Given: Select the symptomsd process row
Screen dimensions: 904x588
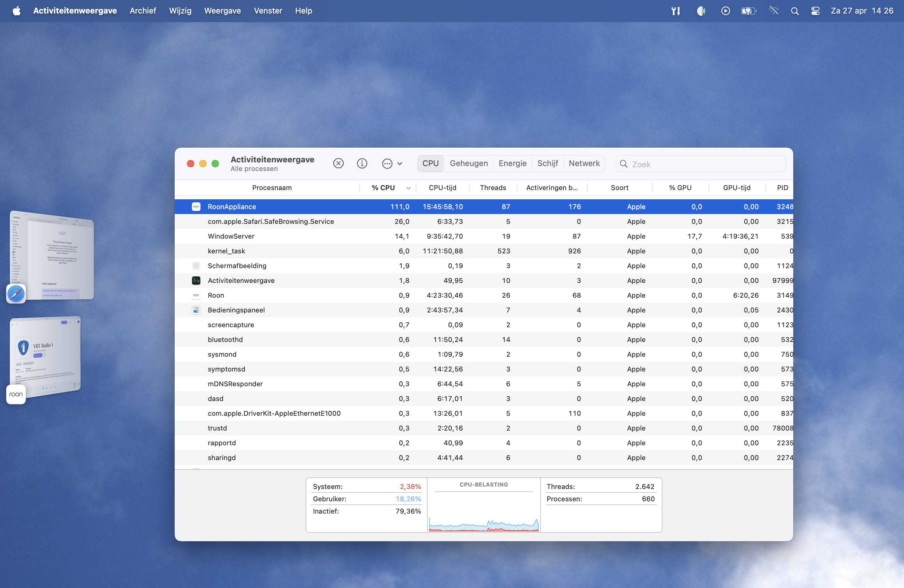Looking at the screenshot, I should pos(484,369).
